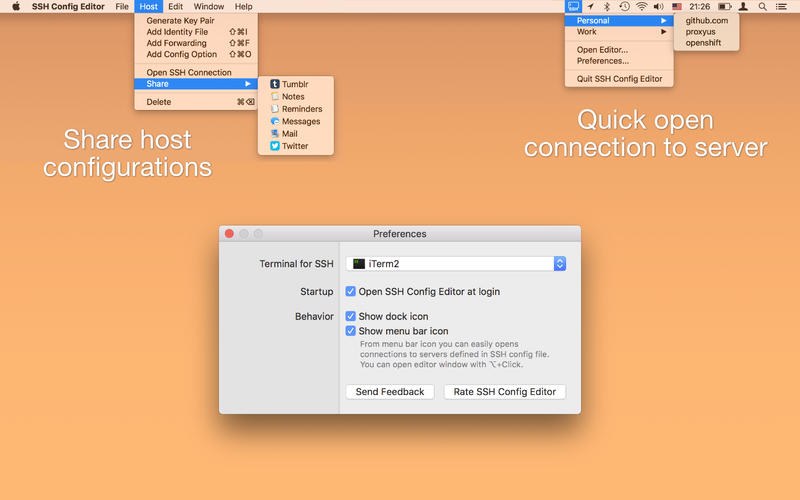Image resolution: width=800 pixels, height=500 pixels.
Task: Click the Send Feedback button
Action: (x=390, y=392)
